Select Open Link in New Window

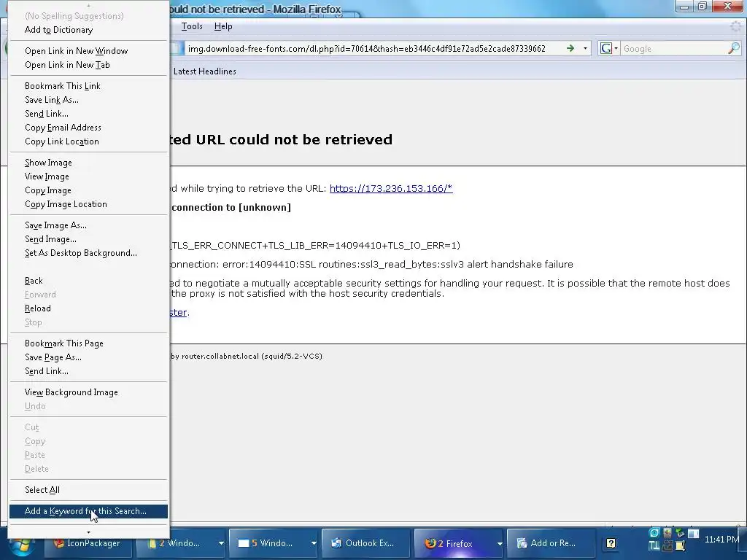click(88, 51)
